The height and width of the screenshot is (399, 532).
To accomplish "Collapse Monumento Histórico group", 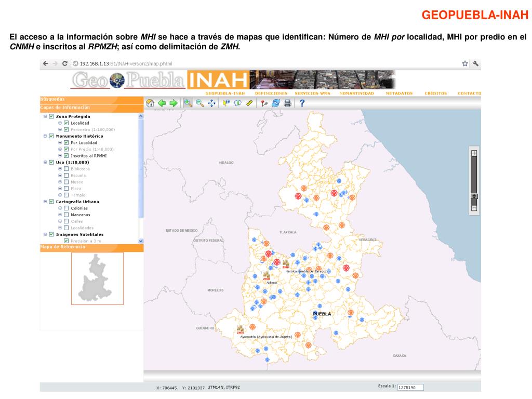I will [45, 136].
